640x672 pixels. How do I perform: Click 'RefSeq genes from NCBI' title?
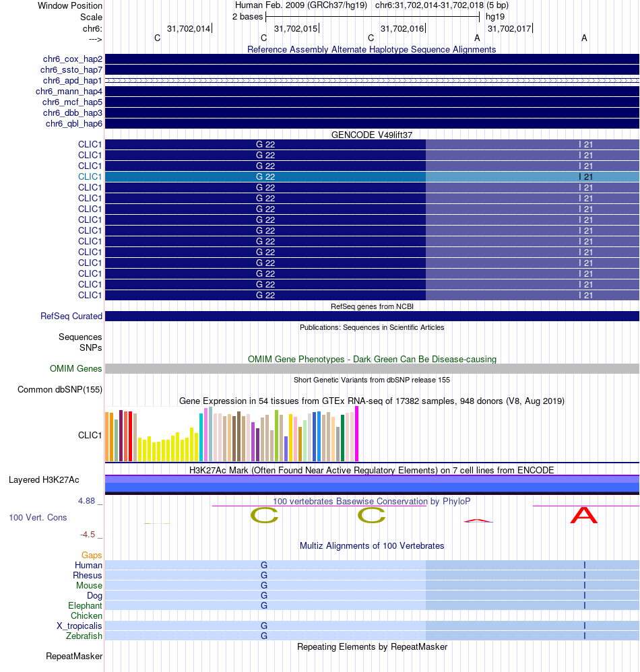coord(372,306)
